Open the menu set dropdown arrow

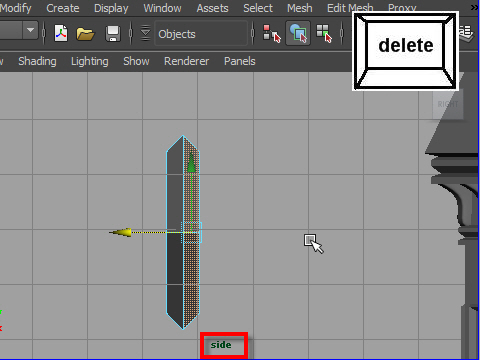30,30
